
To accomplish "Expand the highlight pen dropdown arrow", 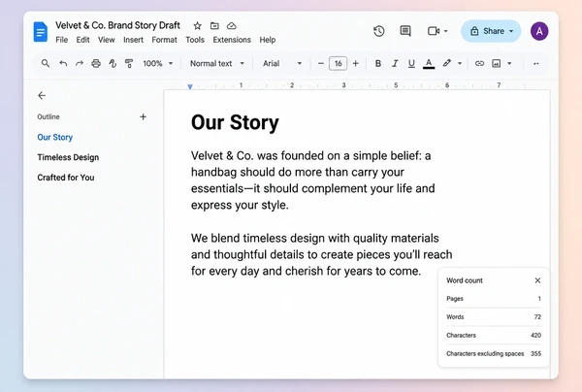I will point(460,63).
